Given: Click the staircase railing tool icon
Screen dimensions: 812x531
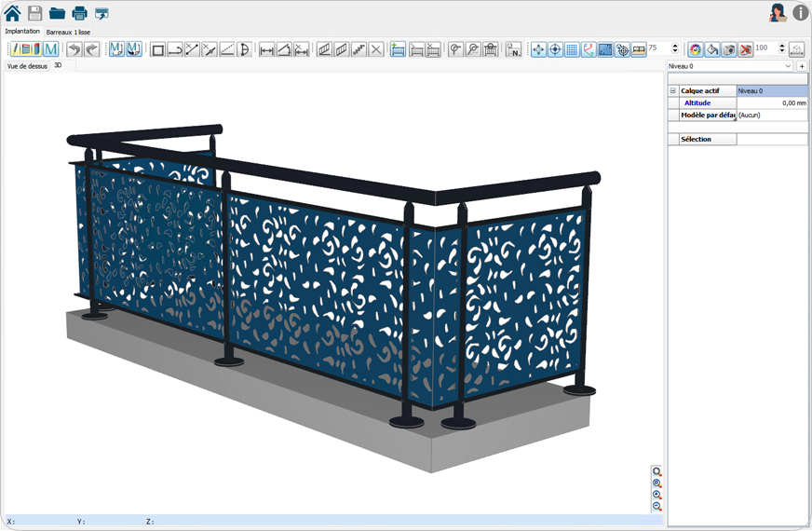Looking at the screenshot, I should (359, 49).
